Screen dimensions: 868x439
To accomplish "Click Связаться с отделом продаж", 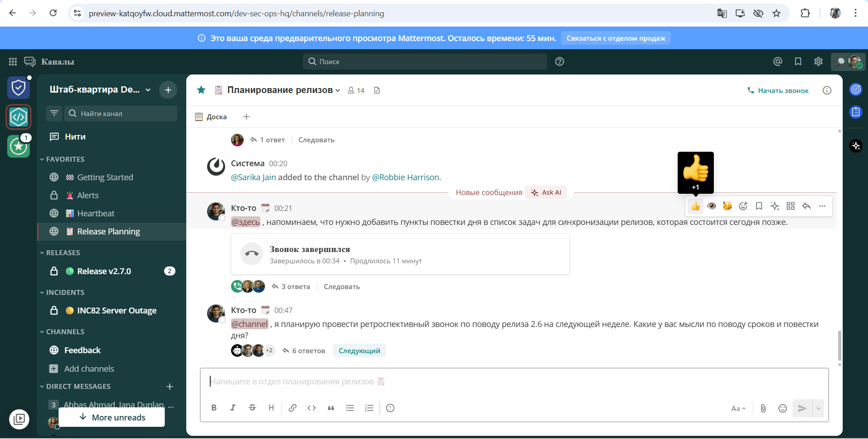I will [615, 38].
